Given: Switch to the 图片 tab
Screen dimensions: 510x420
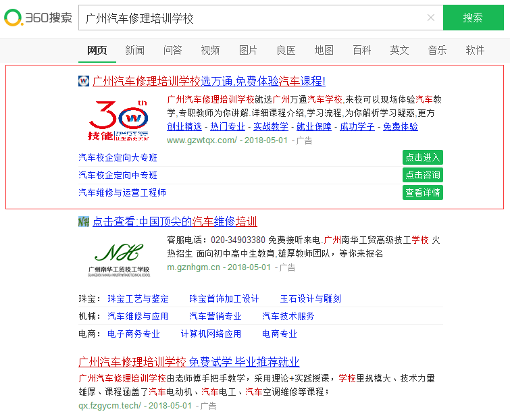Looking at the screenshot, I should coord(248,50).
